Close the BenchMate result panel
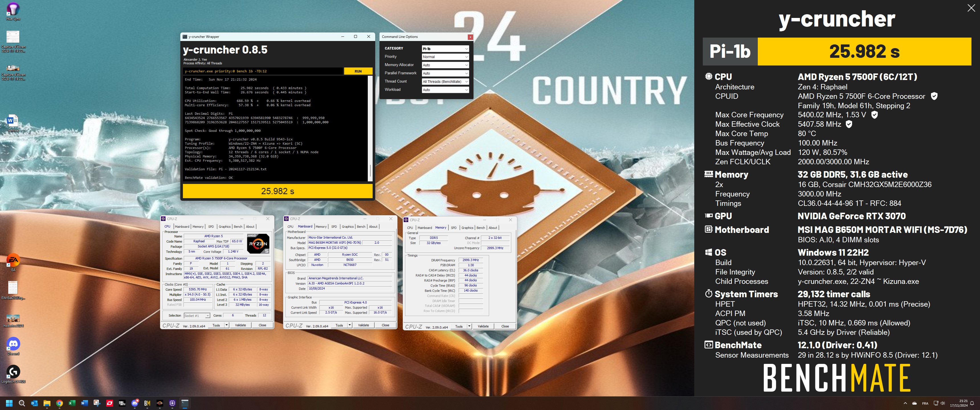 (971, 8)
